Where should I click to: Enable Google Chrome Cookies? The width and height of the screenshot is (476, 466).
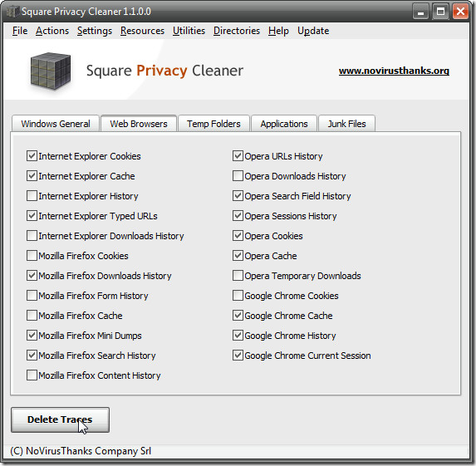tap(238, 296)
